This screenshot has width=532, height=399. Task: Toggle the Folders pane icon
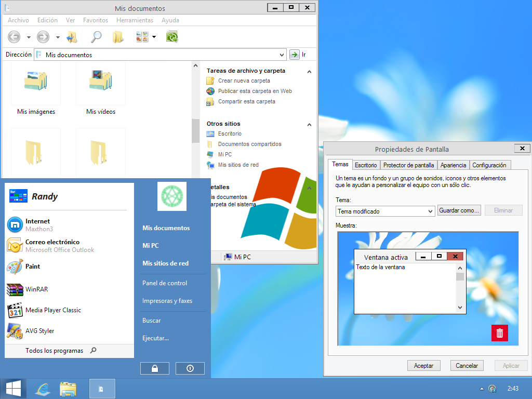click(118, 37)
